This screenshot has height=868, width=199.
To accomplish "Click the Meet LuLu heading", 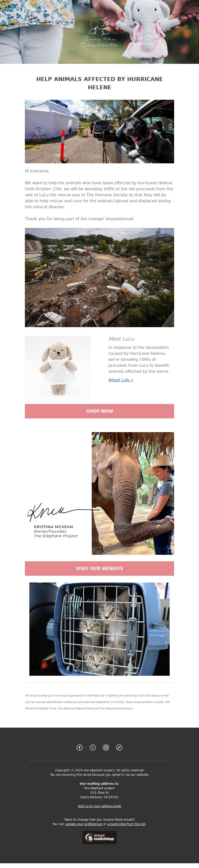I will [x=121, y=339].
